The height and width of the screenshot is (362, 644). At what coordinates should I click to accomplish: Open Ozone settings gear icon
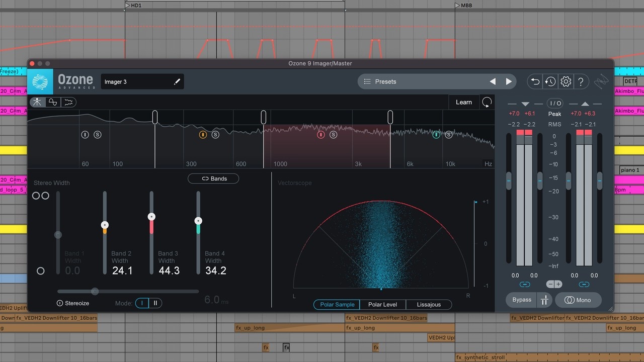566,81
